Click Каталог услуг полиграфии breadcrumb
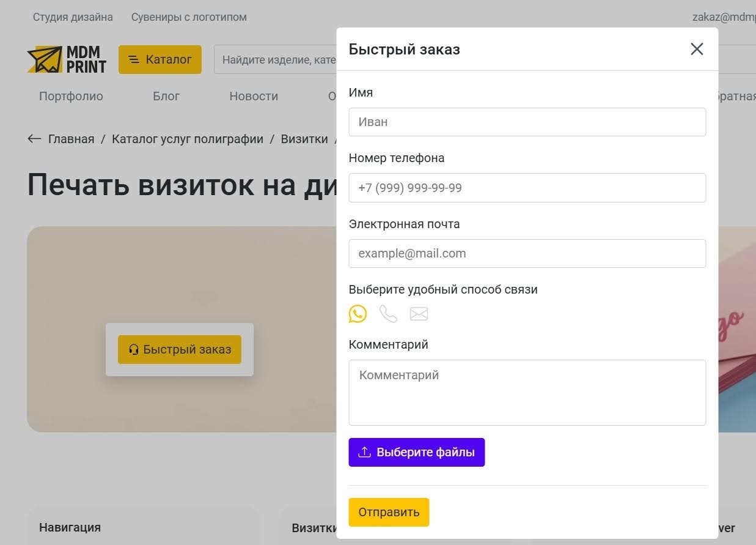This screenshot has width=756, height=545. click(x=188, y=139)
